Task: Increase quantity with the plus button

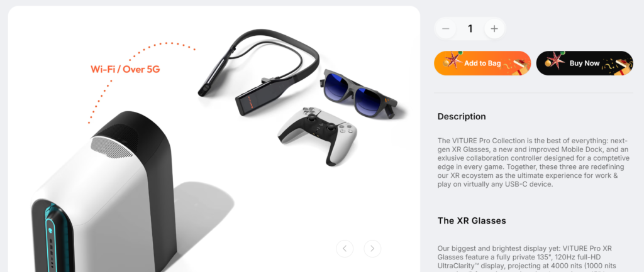Action: 494,29
